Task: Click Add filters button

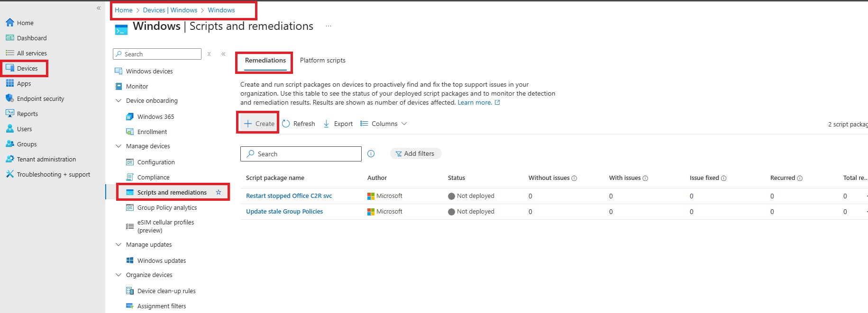Action: [x=415, y=153]
